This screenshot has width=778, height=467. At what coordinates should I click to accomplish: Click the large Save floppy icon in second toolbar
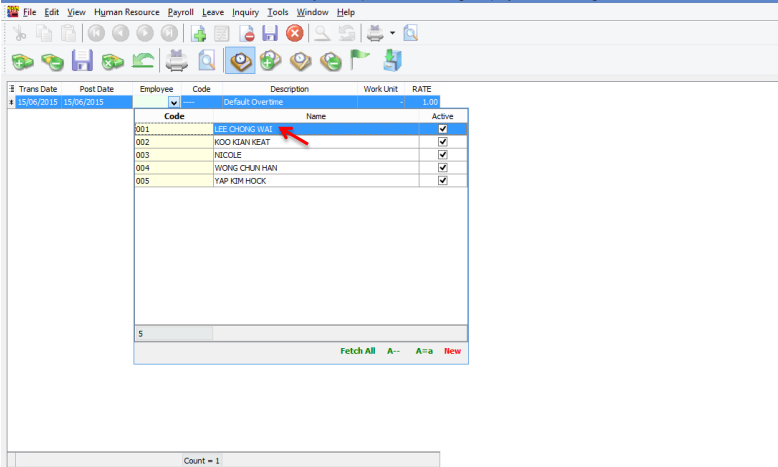tap(82, 61)
